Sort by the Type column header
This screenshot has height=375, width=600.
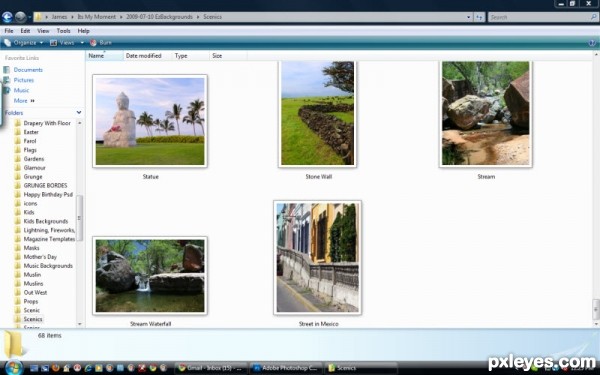pos(191,56)
